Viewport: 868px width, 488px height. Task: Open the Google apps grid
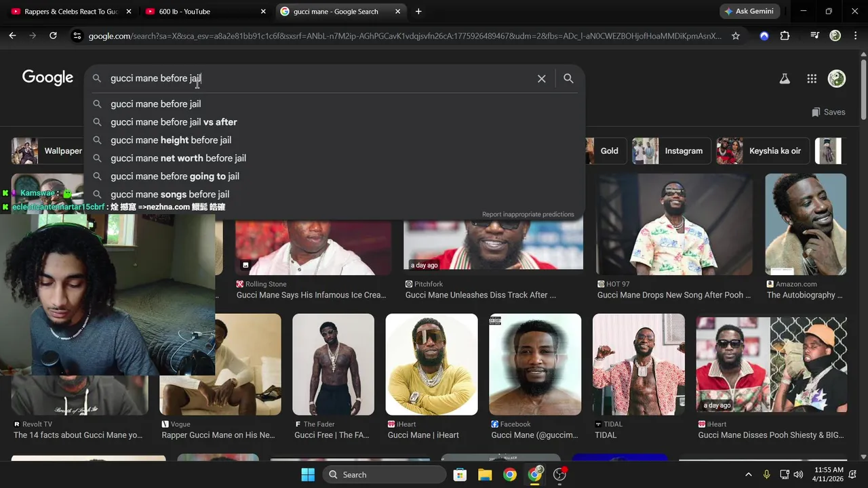tap(812, 79)
